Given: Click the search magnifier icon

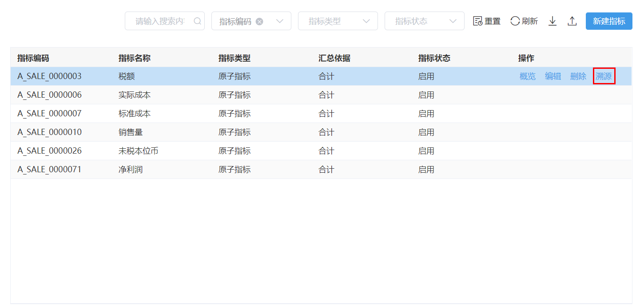Looking at the screenshot, I should click(x=198, y=21).
